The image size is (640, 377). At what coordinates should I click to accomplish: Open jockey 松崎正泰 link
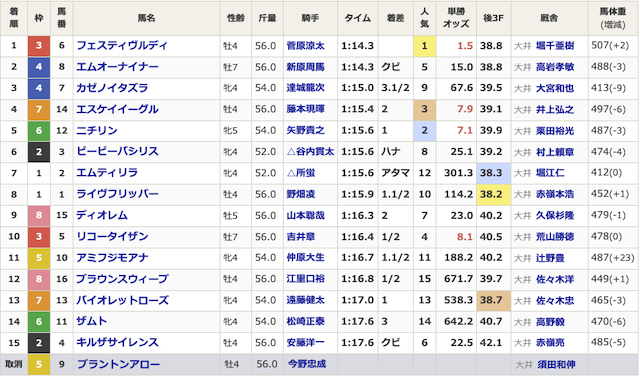point(305,322)
